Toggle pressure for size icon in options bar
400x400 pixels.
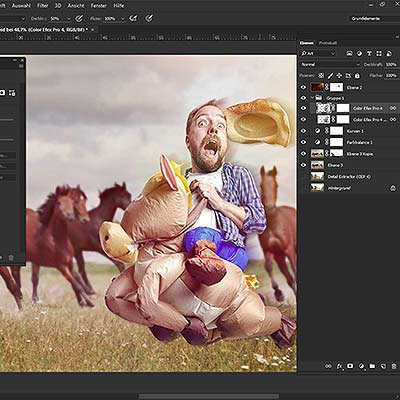(x=149, y=18)
